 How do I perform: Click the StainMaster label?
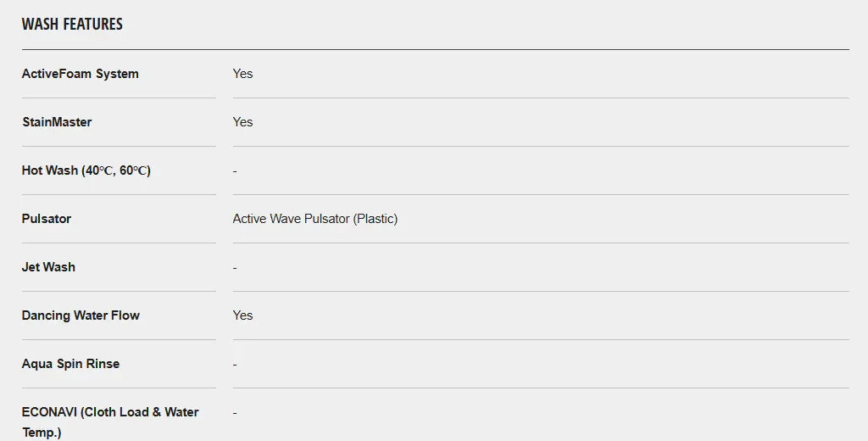tap(57, 122)
